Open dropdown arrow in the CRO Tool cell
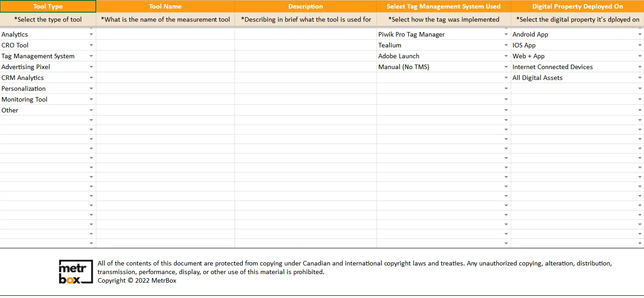Screen dimensions: 644x298 point(91,45)
